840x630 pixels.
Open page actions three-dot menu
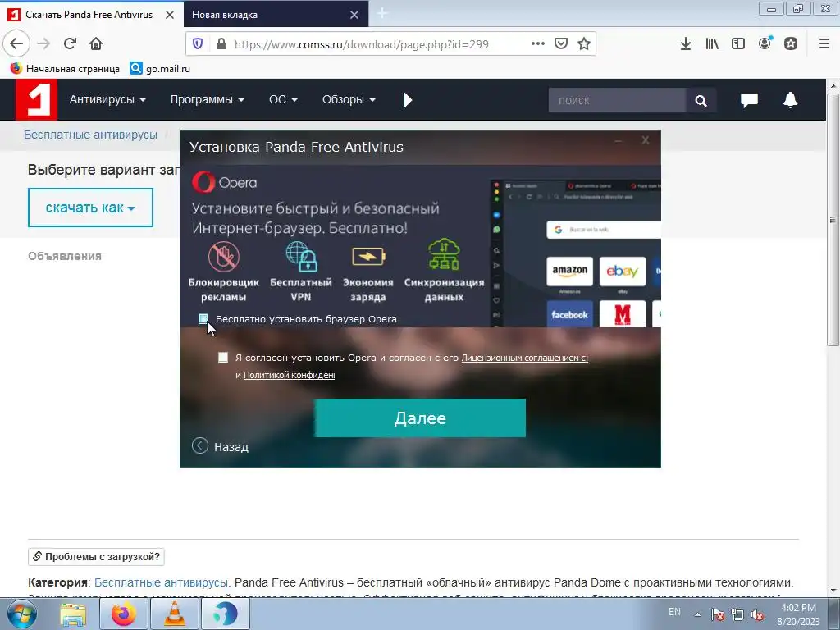[x=538, y=44]
